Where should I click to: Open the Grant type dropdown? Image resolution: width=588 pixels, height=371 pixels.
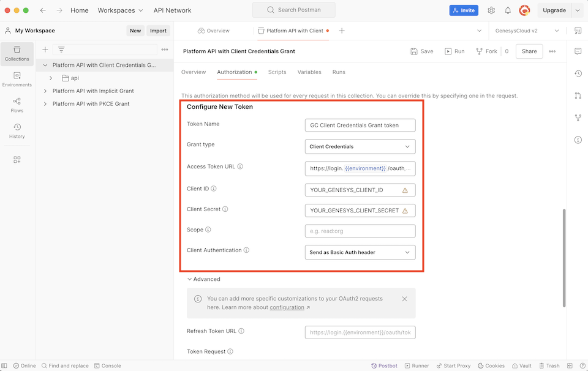pos(360,146)
